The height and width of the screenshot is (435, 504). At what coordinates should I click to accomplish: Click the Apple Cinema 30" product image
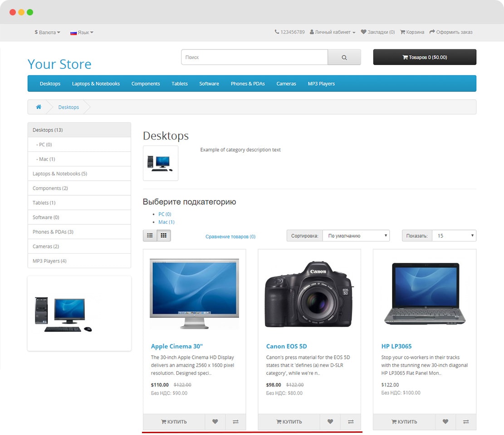(194, 294)
